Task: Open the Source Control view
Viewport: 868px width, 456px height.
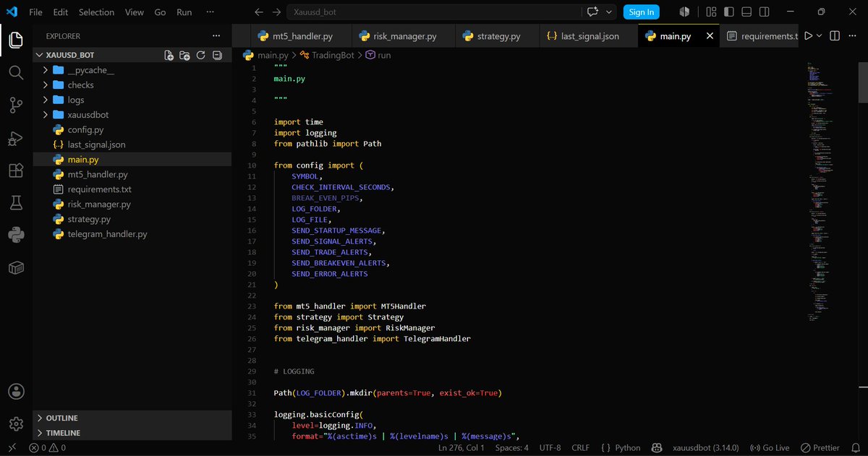Action: pos(16,106)
